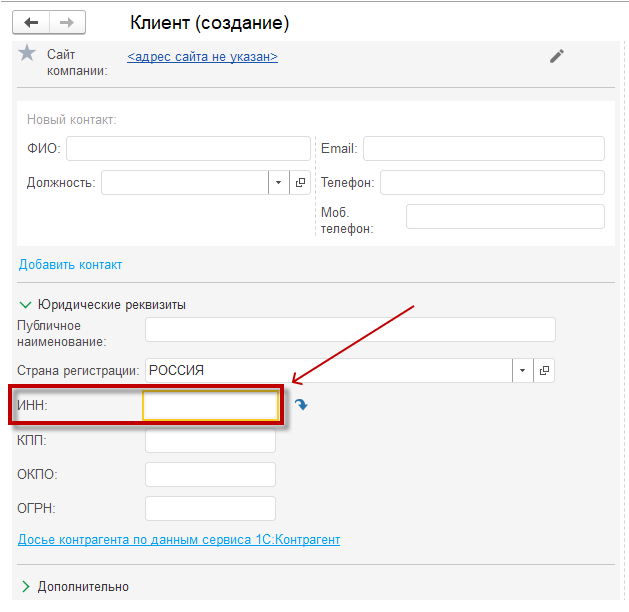The image size is (629, 612).
Task: Click the Добавить контакт link
Action: click(70, 264)
